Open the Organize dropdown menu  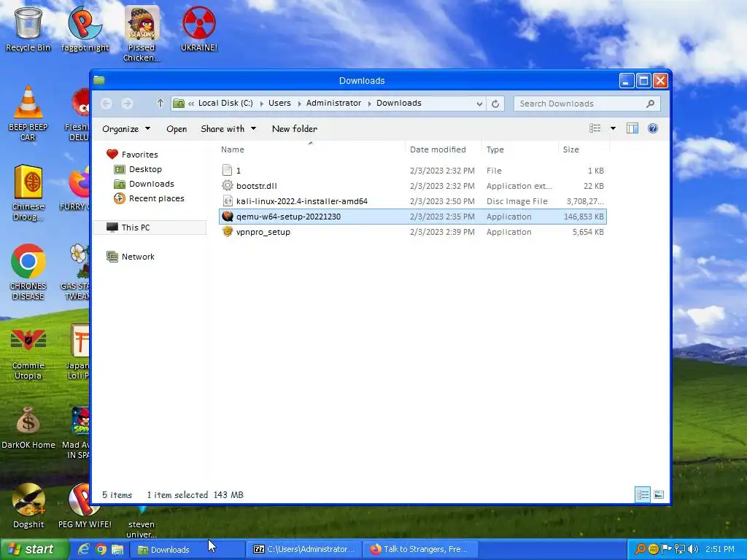[x=126, y=128]
